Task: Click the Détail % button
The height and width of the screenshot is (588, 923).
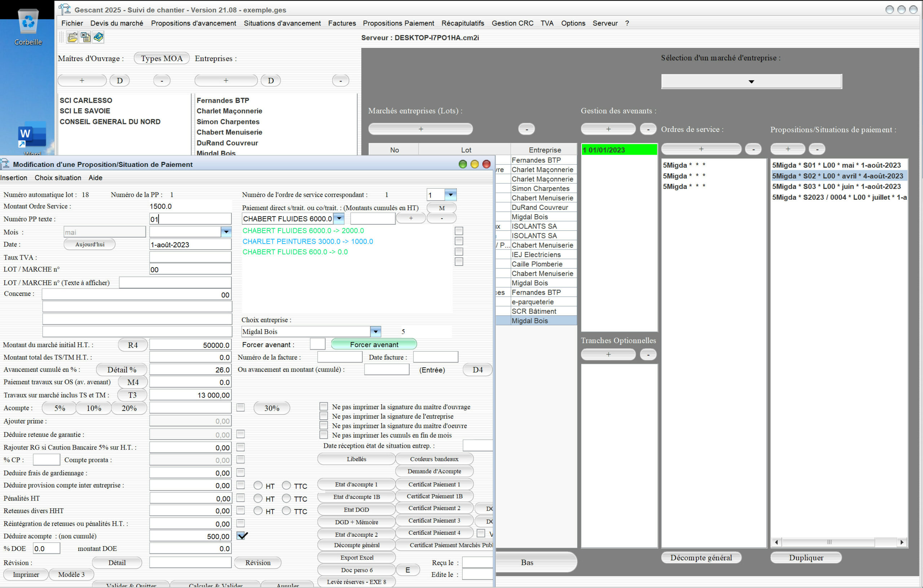Action: click(122, 370)
